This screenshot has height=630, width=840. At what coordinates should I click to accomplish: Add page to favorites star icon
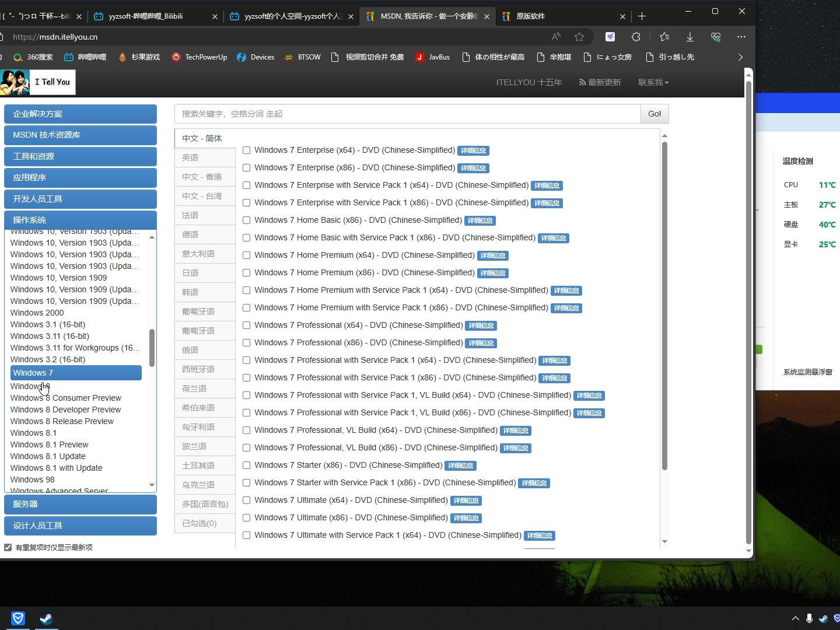[x=579, y=37]
